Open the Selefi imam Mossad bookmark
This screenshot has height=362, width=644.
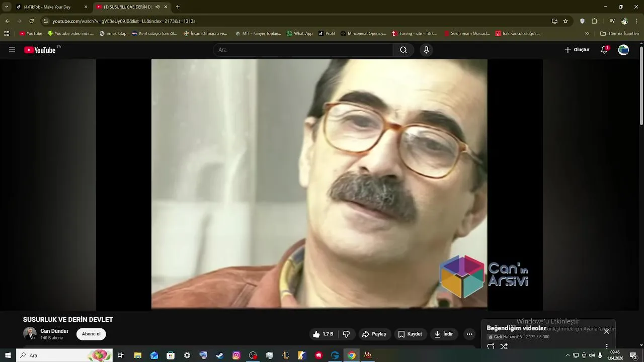(x=467, y=34)
